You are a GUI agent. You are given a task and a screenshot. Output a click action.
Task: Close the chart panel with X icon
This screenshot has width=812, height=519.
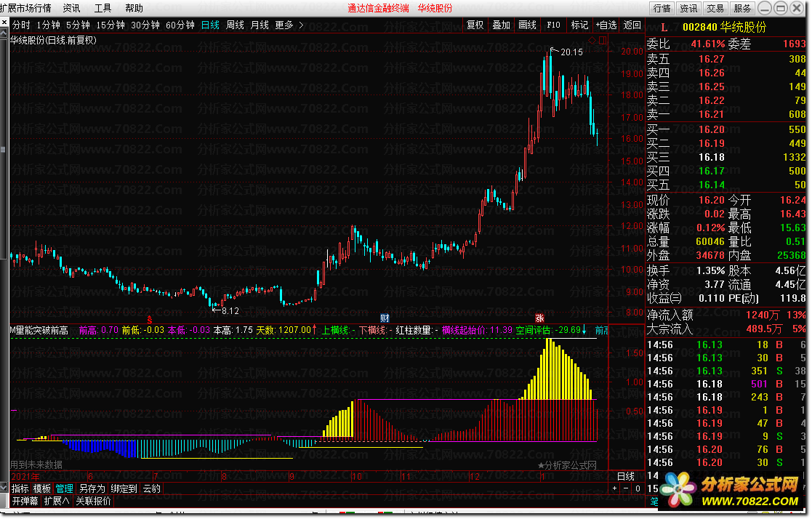click(4, 23)
